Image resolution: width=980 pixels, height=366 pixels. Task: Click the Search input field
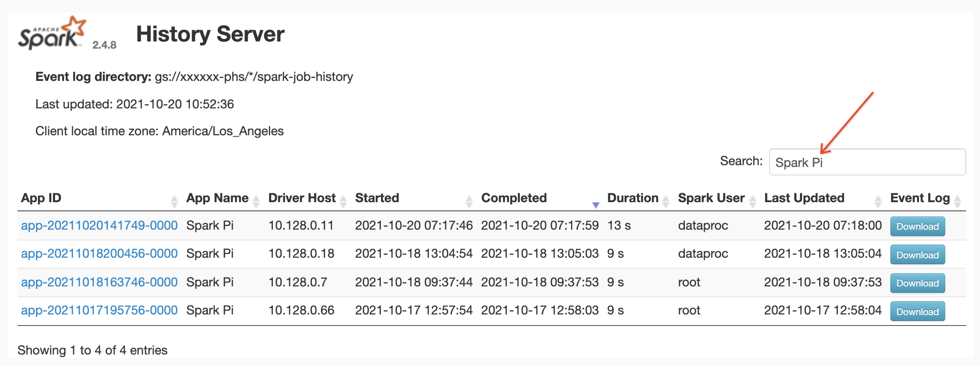point(867,163)
